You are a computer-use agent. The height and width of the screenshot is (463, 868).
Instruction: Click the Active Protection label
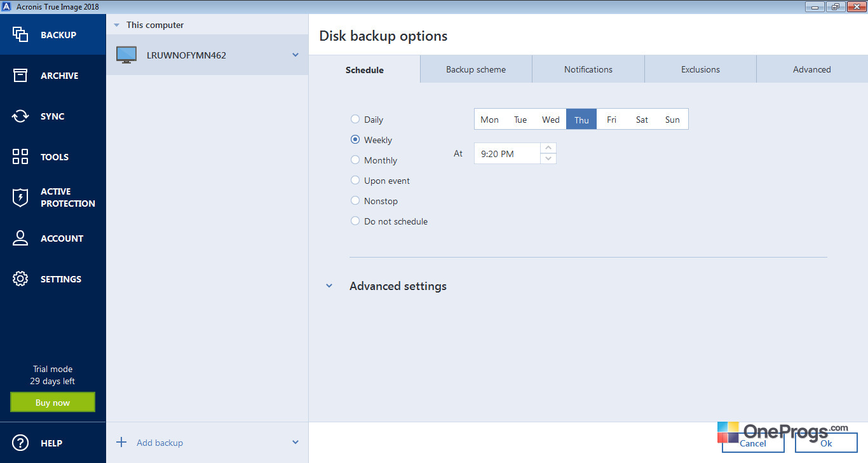pos(68,198)
